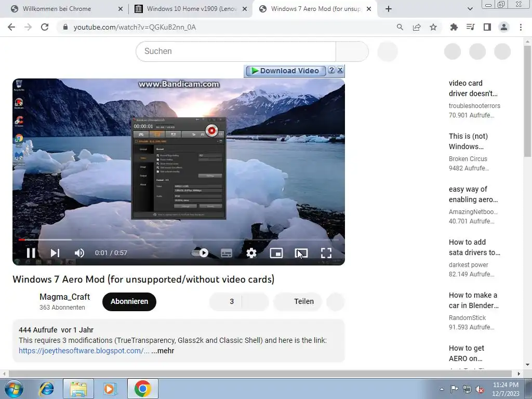
Task: Open Windows Explorer from the taskbar
Action: click(x=78, y=389)
